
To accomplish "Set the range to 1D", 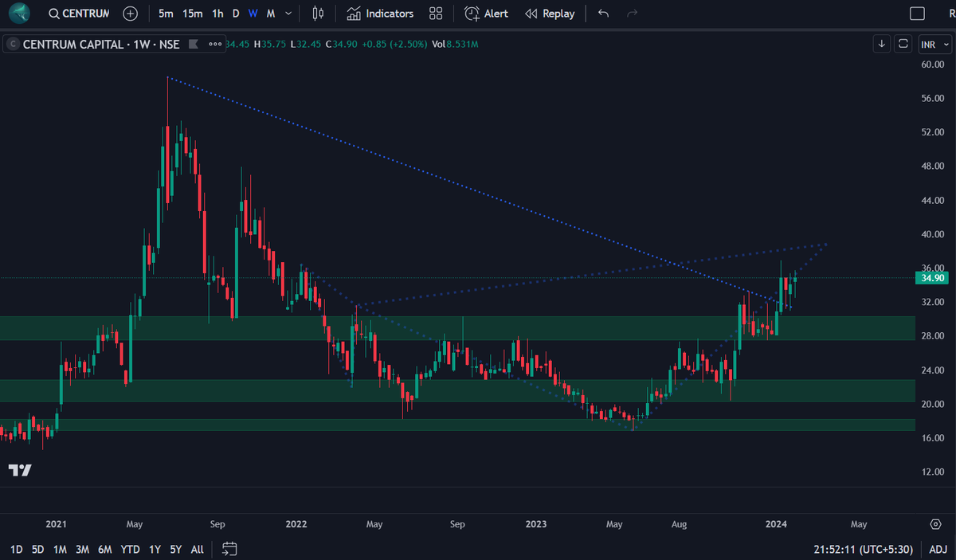I will [x=16, y=549].
